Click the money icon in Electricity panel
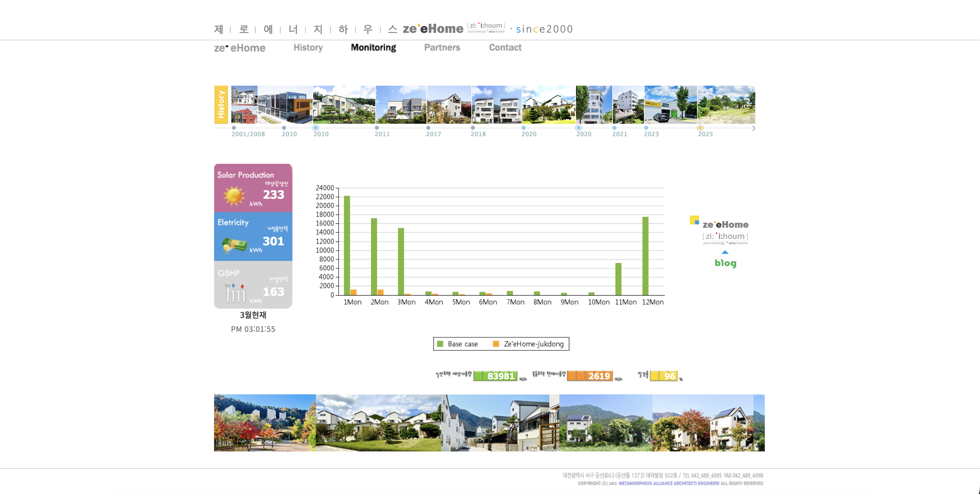Screen dimensions: 980x494 coord(235,245)
